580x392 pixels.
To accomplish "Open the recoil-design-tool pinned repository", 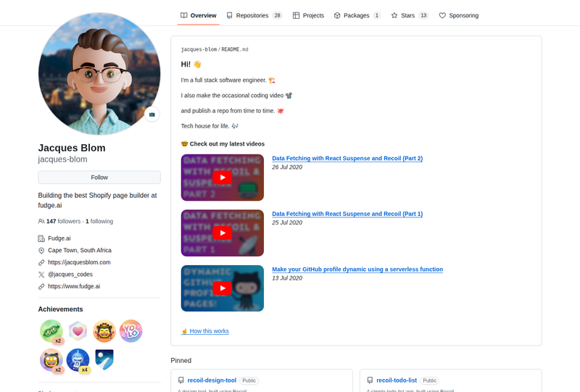I will pos(212,380).
